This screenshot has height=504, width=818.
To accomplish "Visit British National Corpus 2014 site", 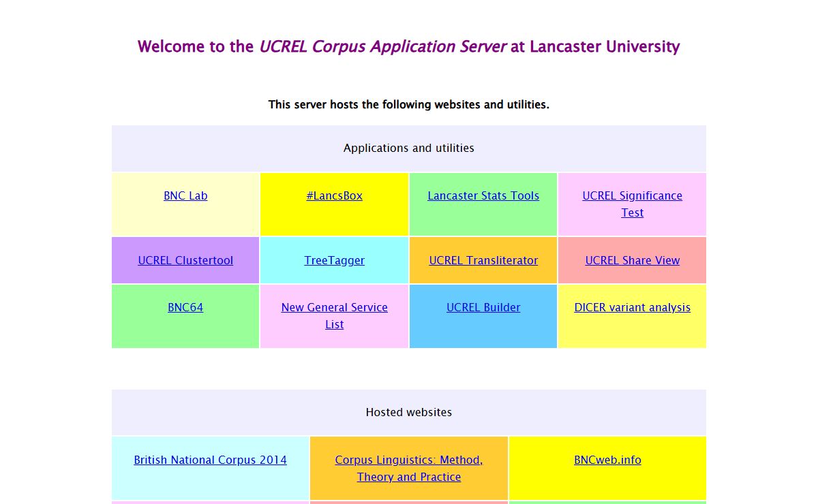I will pos(210,460).
